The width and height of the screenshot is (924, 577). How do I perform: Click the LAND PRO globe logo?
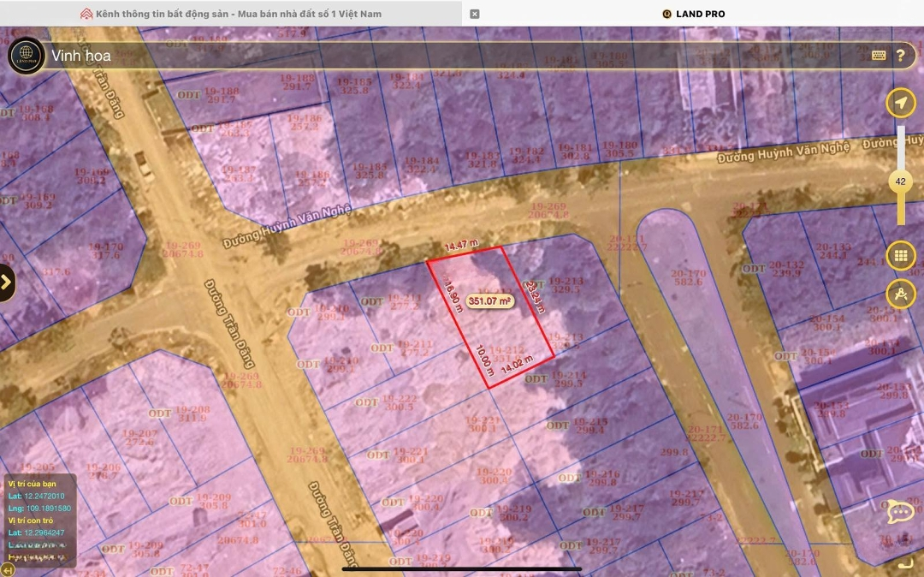coord(26,56)
